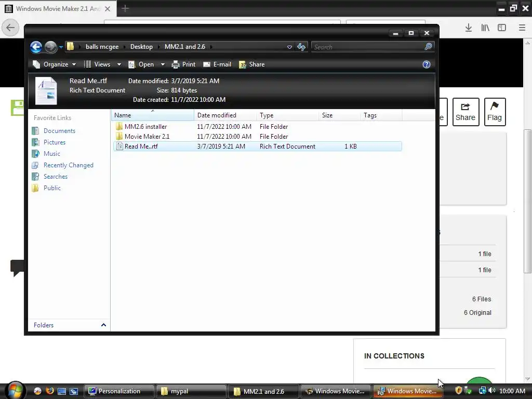Viewport: 532px width, 399px height.
Task: Click Show Desktop in Quick Launch
Action: click(x=62, y=391)
